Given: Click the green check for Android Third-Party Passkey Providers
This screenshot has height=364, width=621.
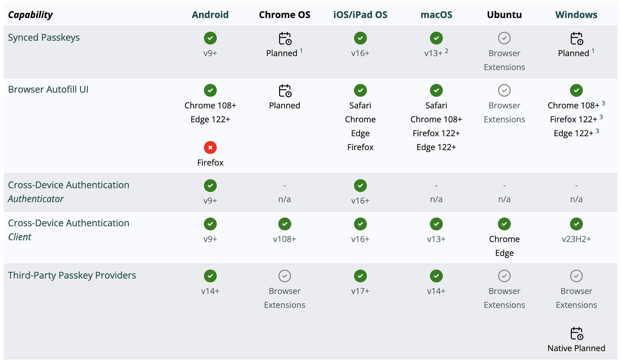Looking at the screenshot, I should pos(210,276).
